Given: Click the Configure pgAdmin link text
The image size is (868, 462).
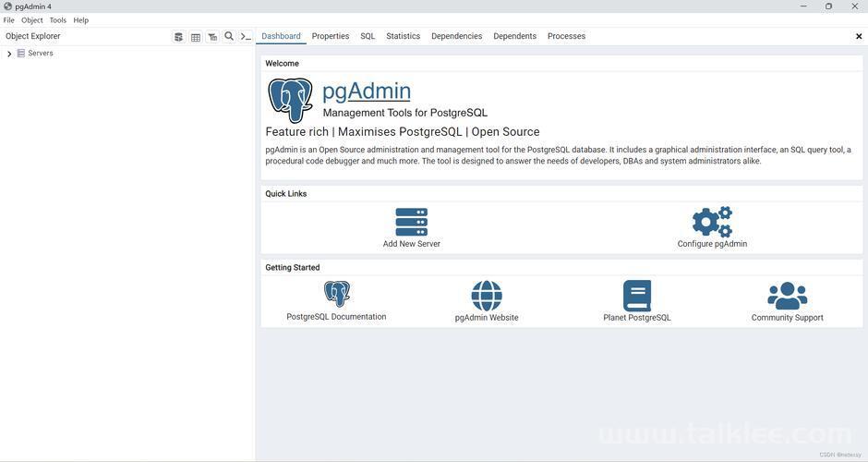Looking at the screenshot, I should pyautogui.click(x=712, y=244).
